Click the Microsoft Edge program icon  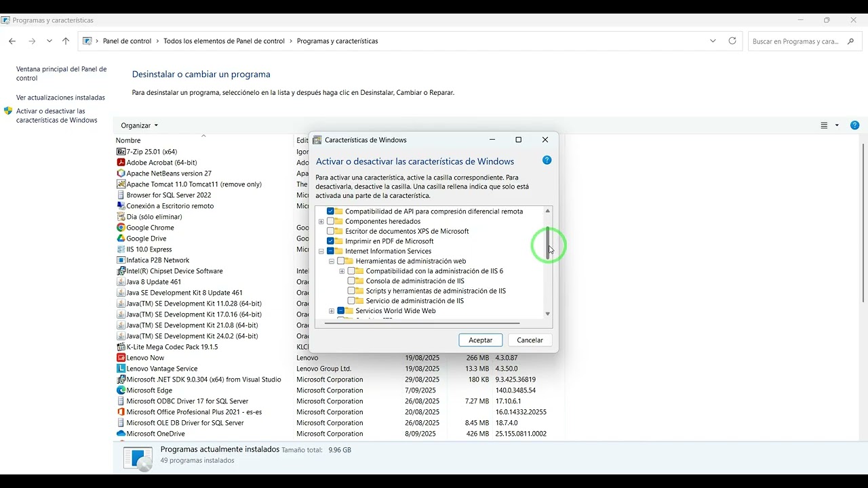coord(121,390)
